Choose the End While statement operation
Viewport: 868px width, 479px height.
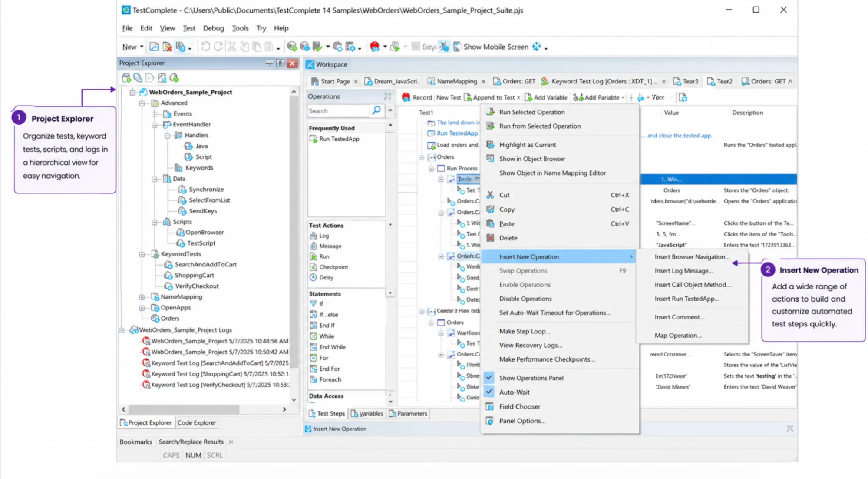coord(328,347)
